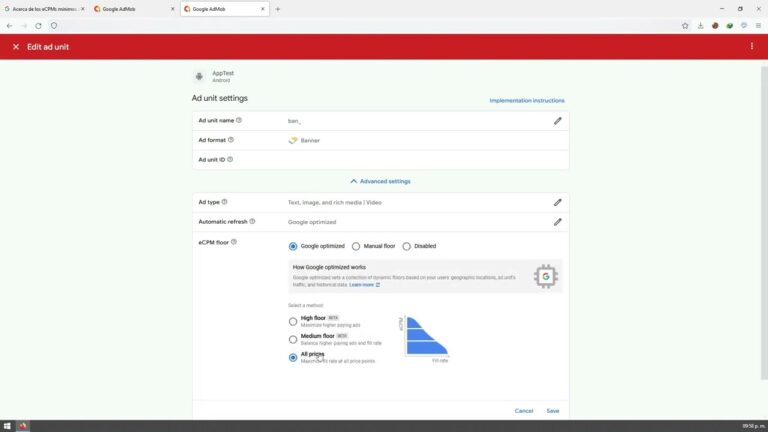768x432 pixels.
Task: Edit the ad unit name with pencil icon
Action: 557,121
